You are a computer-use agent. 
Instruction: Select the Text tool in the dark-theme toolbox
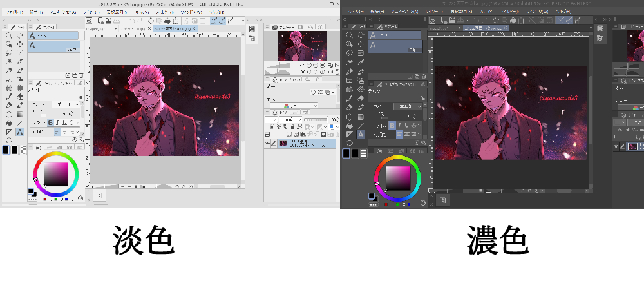[361, 134]
